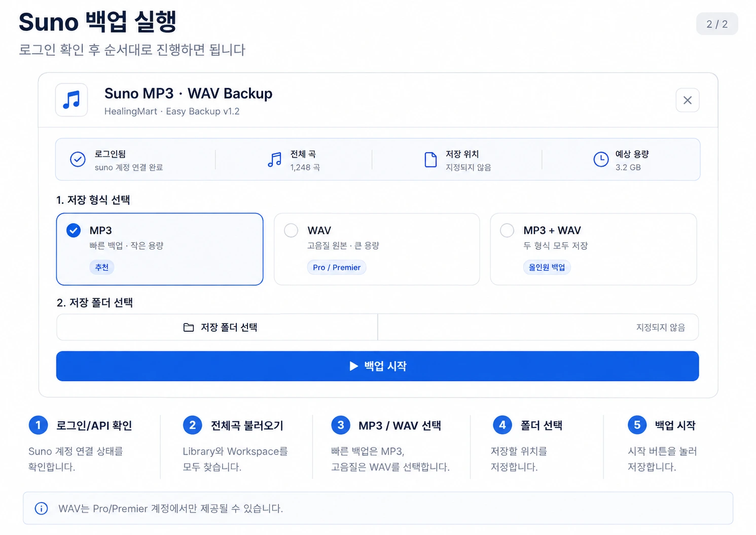Click the 고음질 원본 · 큰 용량 description
This screenshot has width=756, height=535.
(x=343, y=245)
